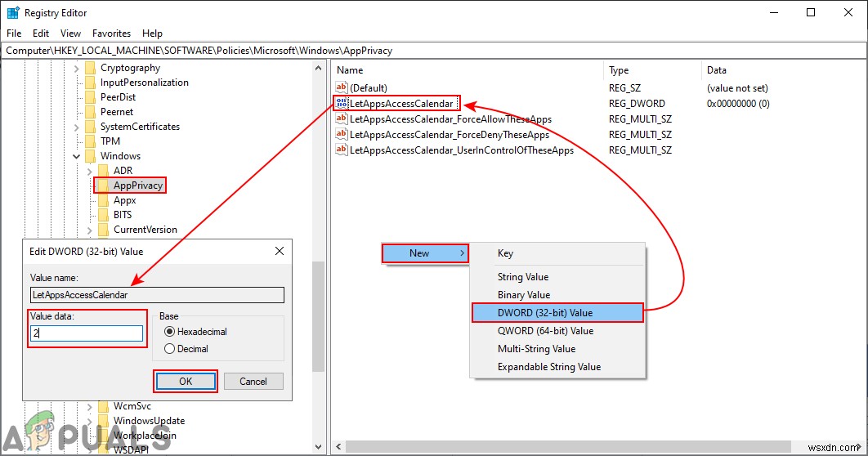868x456 pixels.
Task: Click values pane horizontal scroll left arrow
Action: coord(339,446)
